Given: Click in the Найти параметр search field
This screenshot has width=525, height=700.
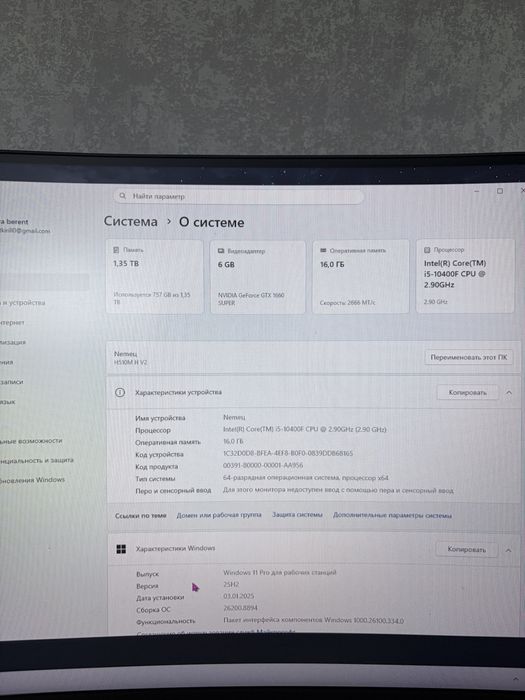Looking at the screenshot, I should [x=239, y=196].
